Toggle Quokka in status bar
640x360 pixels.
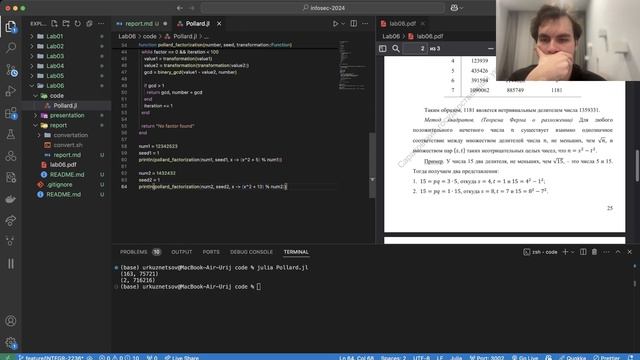572,358
